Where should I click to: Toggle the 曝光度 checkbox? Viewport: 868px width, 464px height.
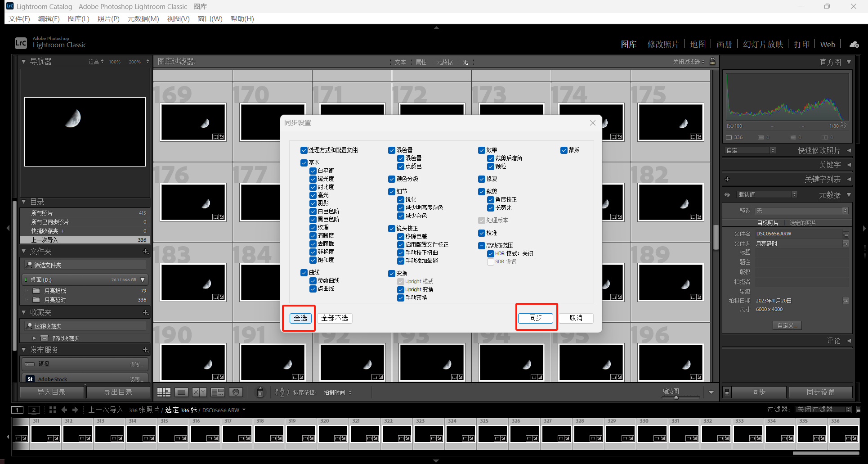(313, 179)
